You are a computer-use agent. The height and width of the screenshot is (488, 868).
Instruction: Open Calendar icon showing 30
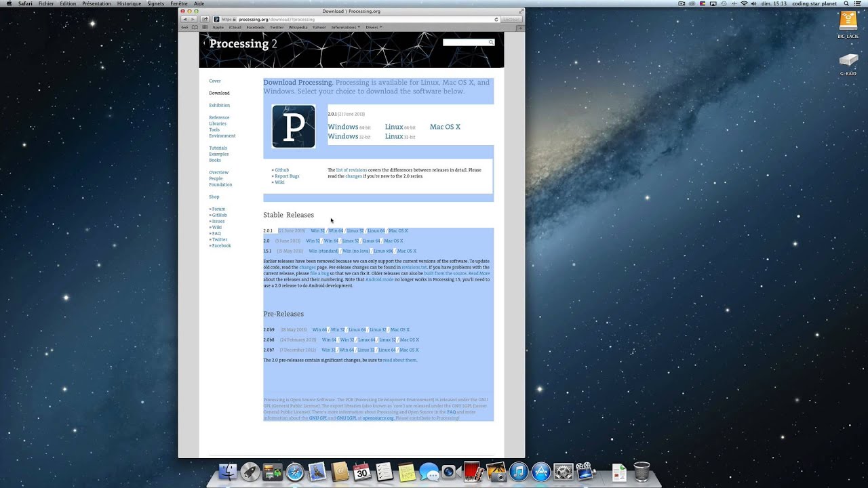point(362,472)
